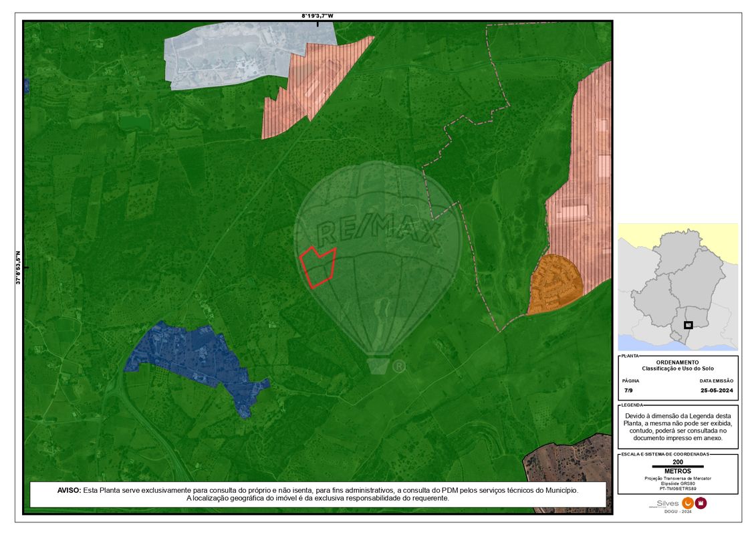
Task: Select the legend note starting "Devido à dimensão"
Action: 678,427
